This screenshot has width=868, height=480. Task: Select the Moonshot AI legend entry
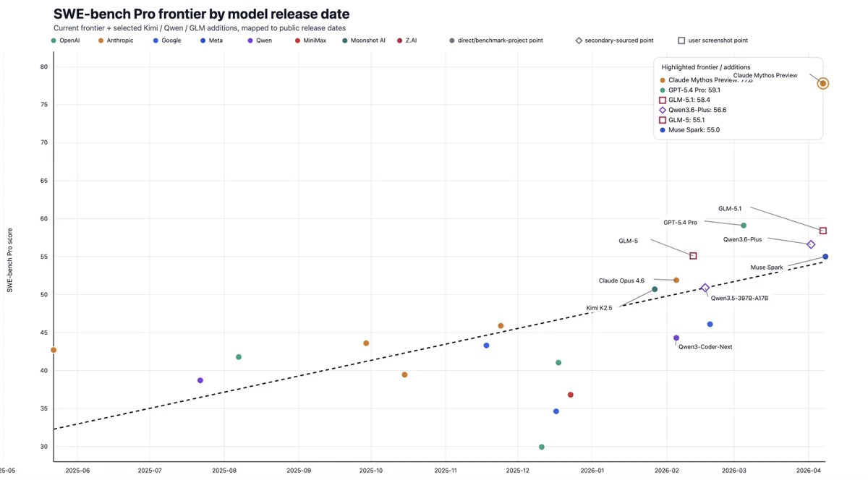(364, 40)
